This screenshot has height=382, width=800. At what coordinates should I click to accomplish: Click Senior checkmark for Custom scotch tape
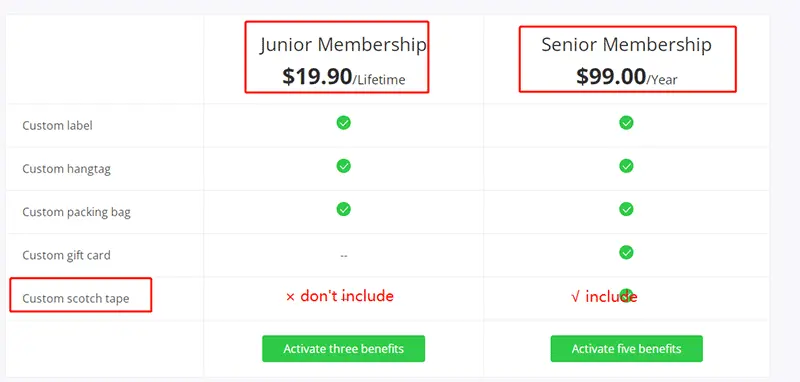pyautogui.click(x=626, y=295)
